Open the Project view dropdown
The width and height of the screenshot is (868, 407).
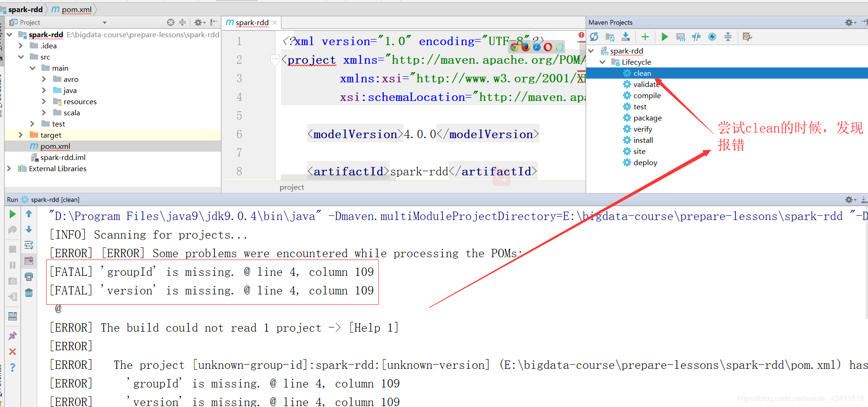tap(105, 22)
